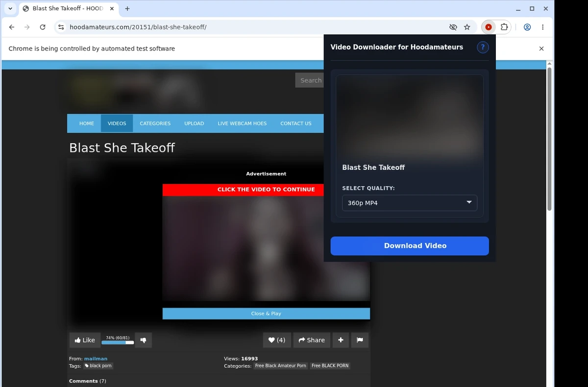Screen dimensions: 588x387
Task: Click the Blast She Takeoff popup title
Action: click(x=373, y=168)
